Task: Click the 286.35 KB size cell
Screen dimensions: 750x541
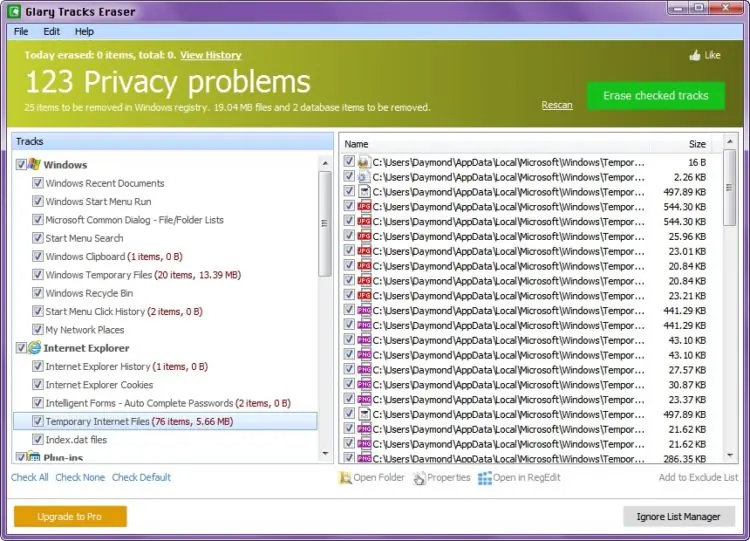Action: click(684, 459)
